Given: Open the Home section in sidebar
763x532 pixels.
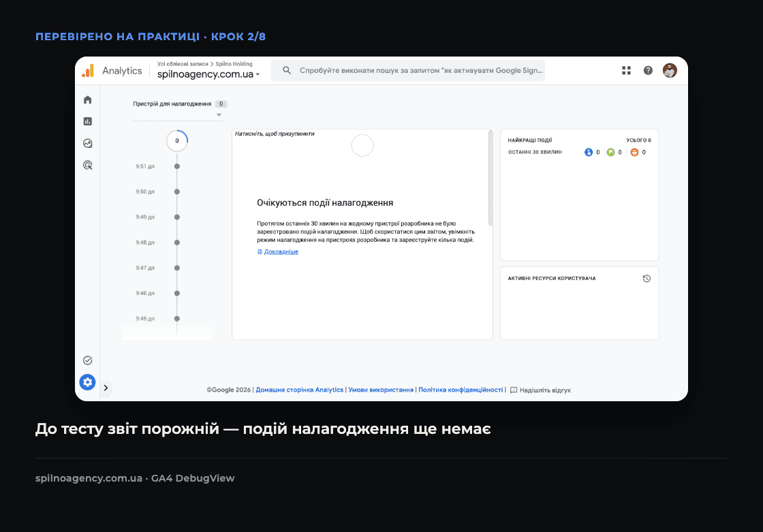Looking at the screenshot, I should [x=88, y=99].
